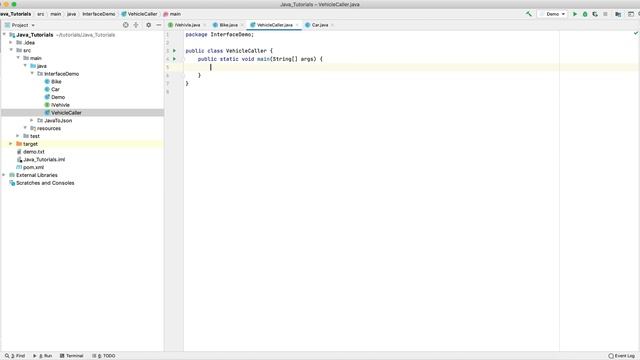Run the Demo configuration with the green play icon
The height and width of the screenshot is (360, 640).
pos(575,14)
